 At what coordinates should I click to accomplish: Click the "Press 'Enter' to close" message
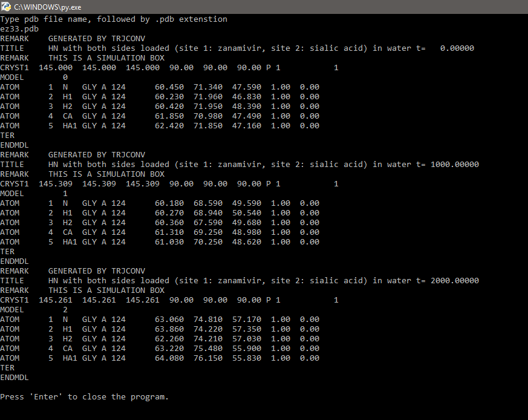[x=84, y=397]
